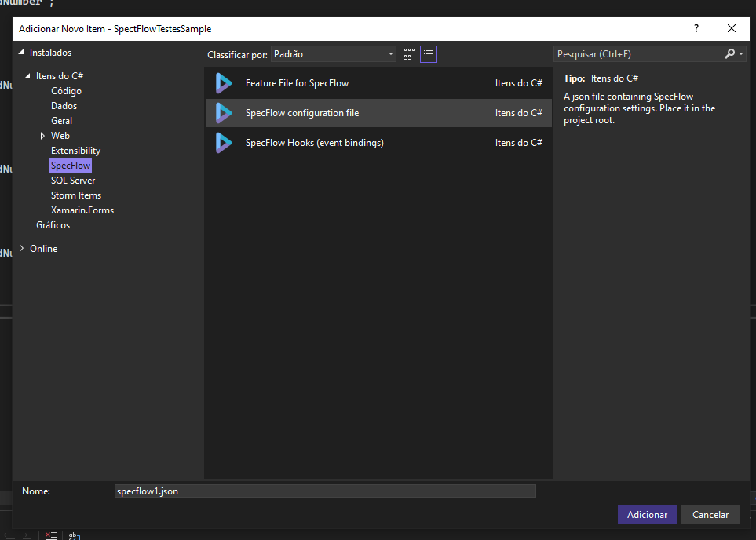Select SpecFlow Hooks (event bindings) template
Viewport: 756px width, 540px height.
coord(378,143)
